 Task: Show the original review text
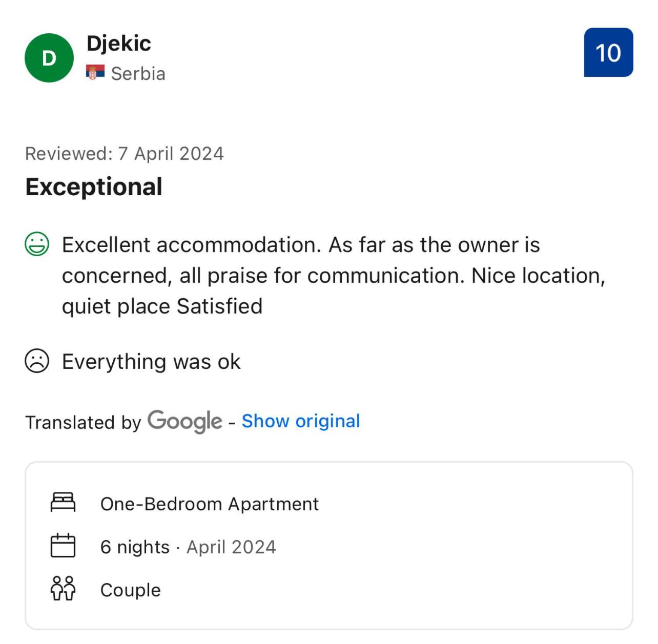click(301, 421)
